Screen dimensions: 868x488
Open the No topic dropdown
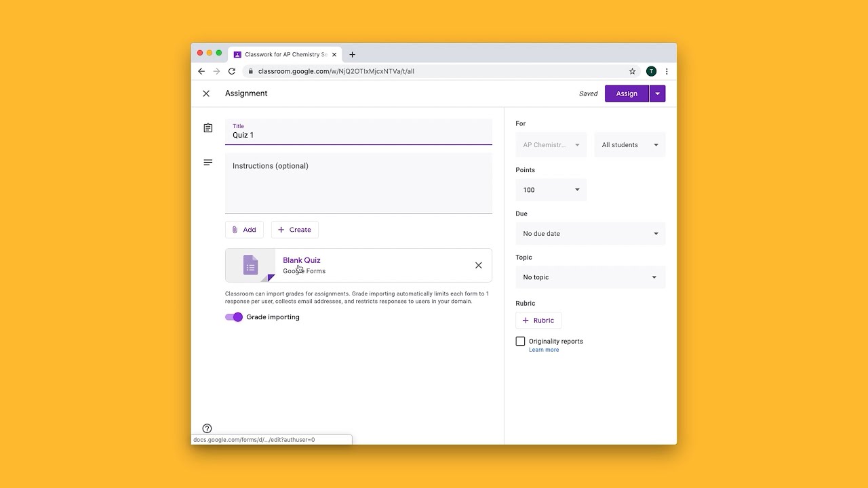click(x=590, y=277)
